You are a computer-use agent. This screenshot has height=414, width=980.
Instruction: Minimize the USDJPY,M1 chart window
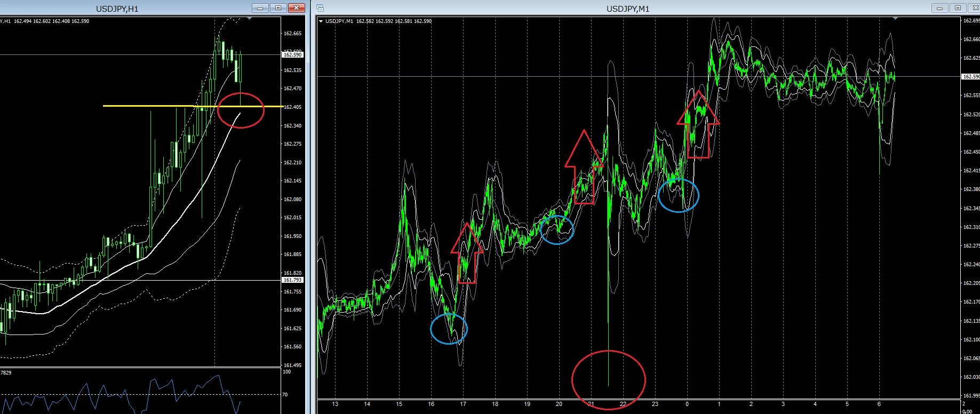pos(940,8)
